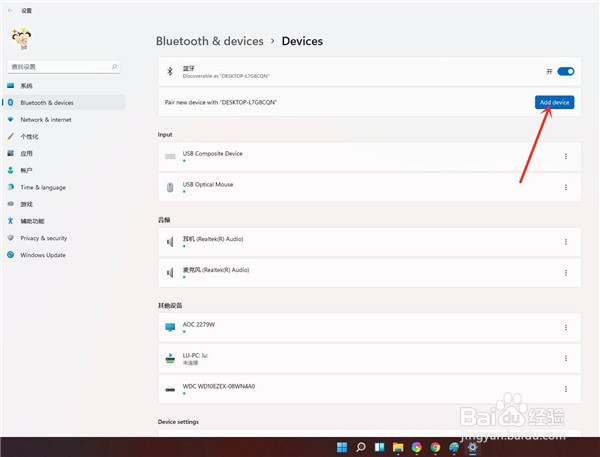Open File Explorer from taskbar
This screenshot has width=600, height=457.
pos(398,447)
